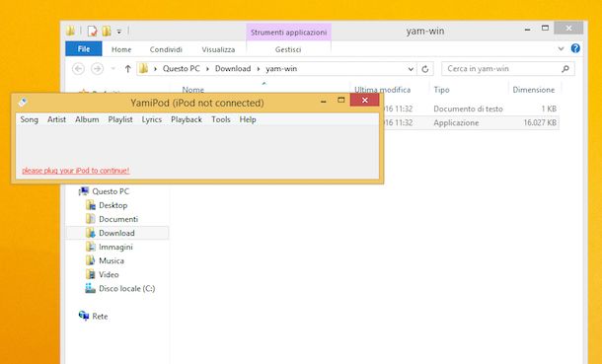602x364 pixels.
Task: Select 'Download' in the address breadcrumb
Action: [233, 69]
